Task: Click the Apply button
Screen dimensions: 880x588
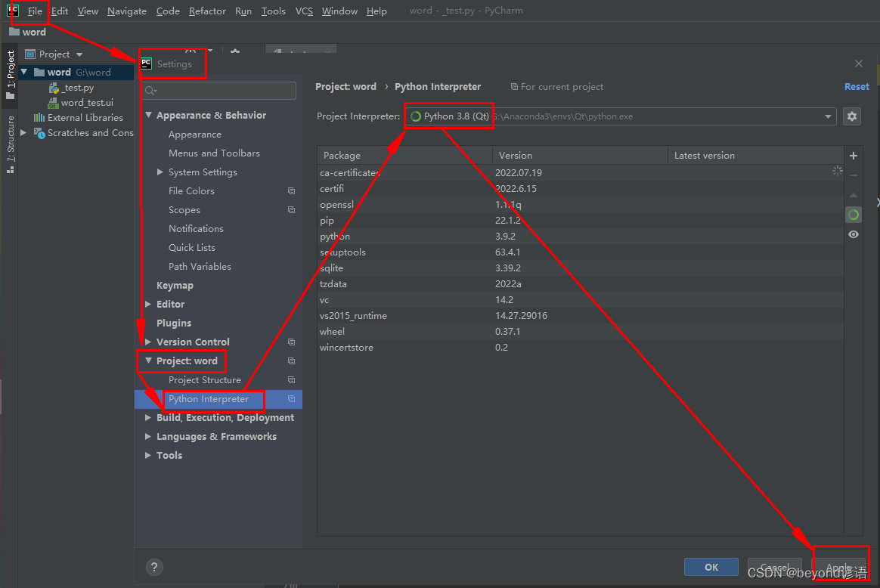Action: point(838,567)
